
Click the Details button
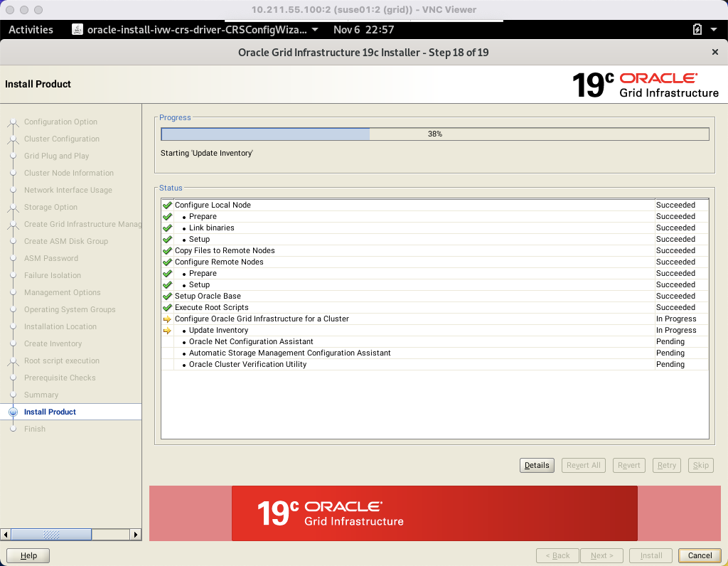(537, 465)
